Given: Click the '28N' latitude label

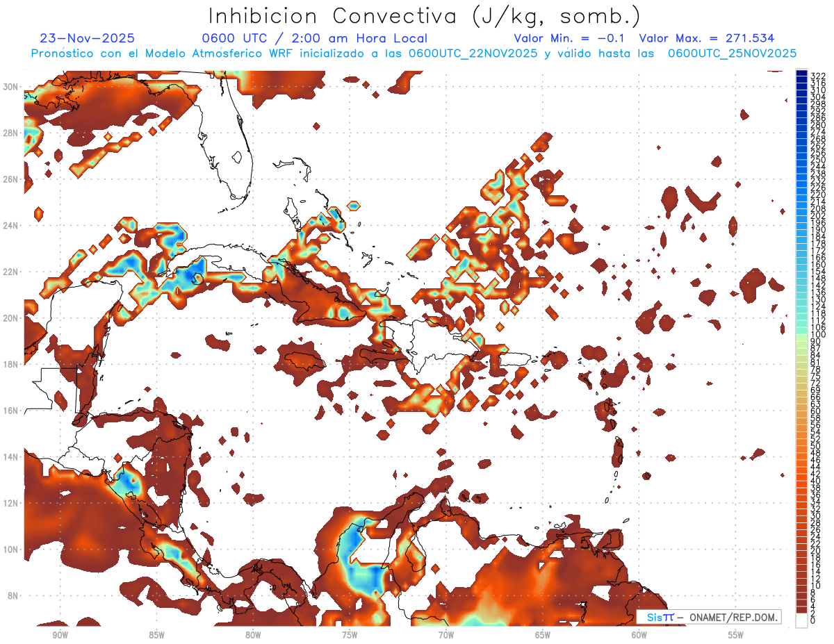Looking at the screenshot, I should 12,133.
